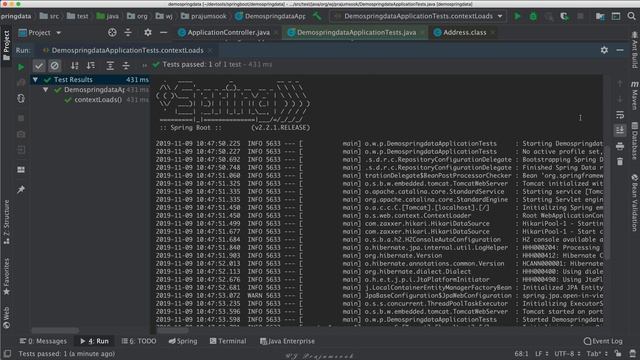
Task: Collapse the DemospringdataApplicationTests tree node
Action: (46, 89)
